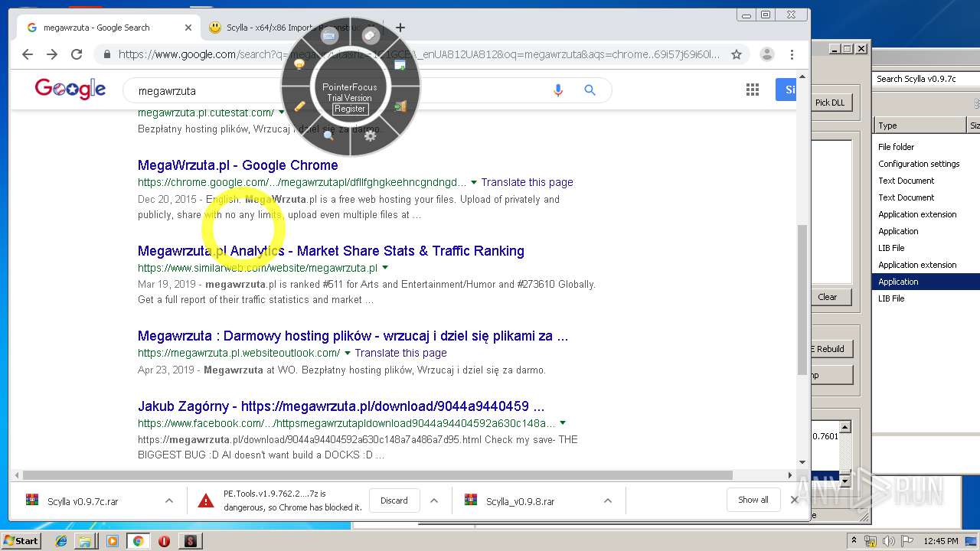Open the Windows Start menu
This screenshot has height=551, width=980.
(21, 540)
